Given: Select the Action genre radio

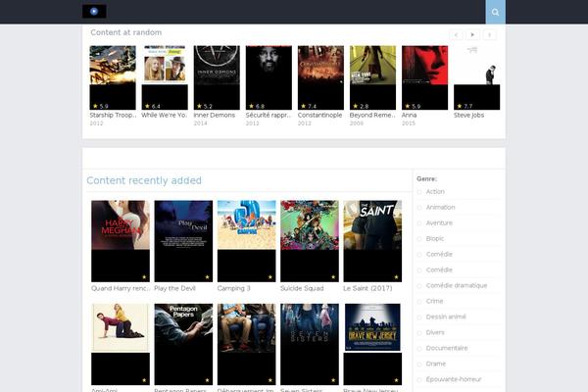Looking at the screenshot, I should [419, 192].
